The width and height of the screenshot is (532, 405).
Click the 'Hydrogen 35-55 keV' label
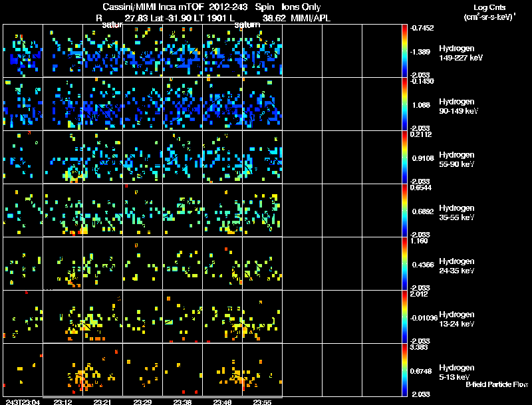point(457,213)
